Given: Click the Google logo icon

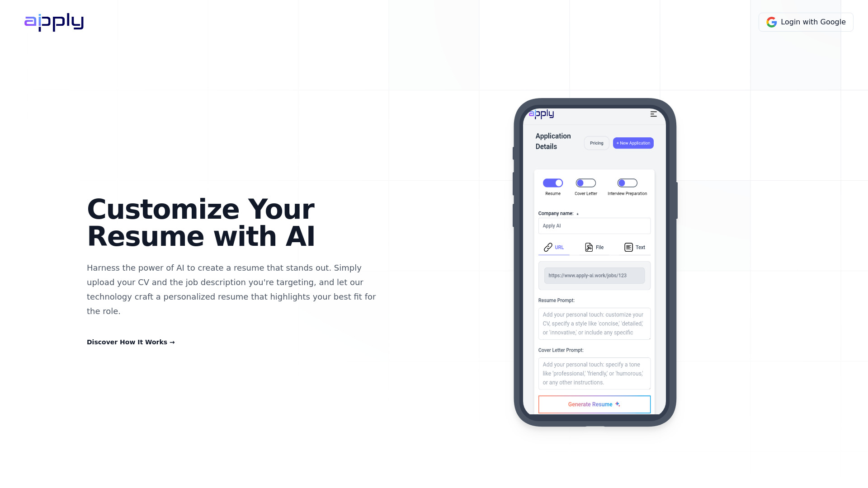Looking at the screenshot, I should point(771,22).
